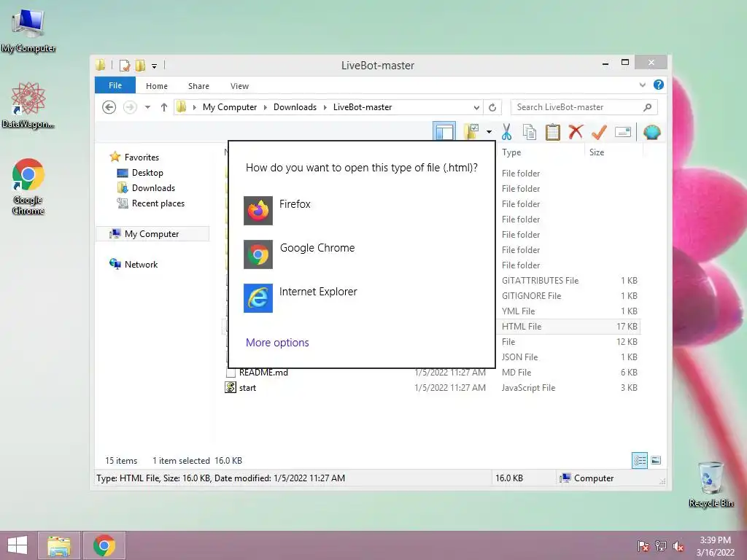Select the README.md file
The width and height of the screenshot is (747, 560).
(x=263, y=373)
